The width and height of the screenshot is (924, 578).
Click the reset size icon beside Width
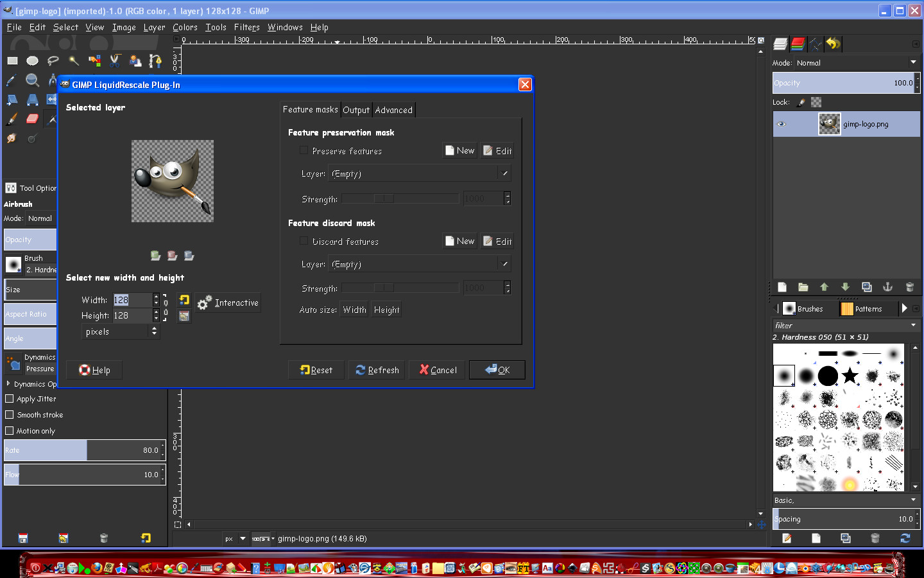[x=184, y=300]
